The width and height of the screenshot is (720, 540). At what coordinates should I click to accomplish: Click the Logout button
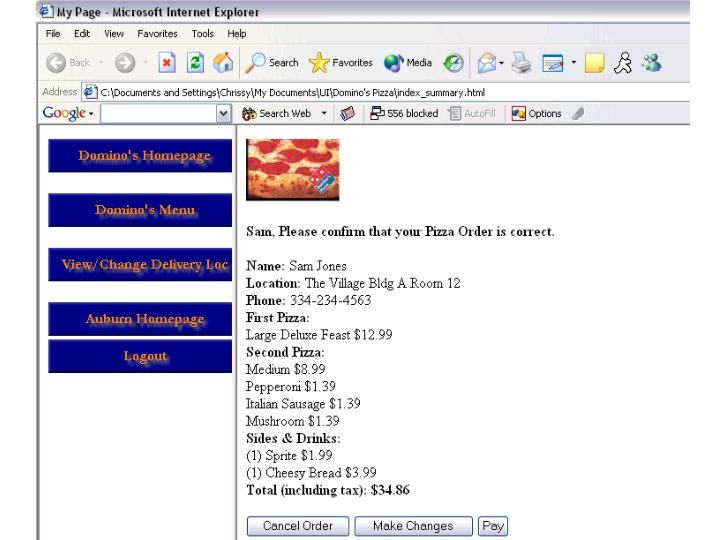point(140,356)
